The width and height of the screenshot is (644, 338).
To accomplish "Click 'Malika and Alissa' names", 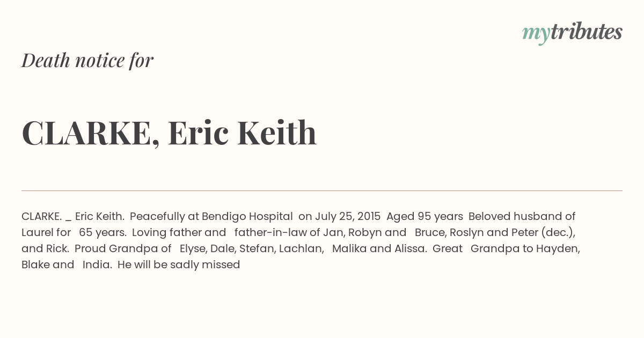I will click(378, 248).
